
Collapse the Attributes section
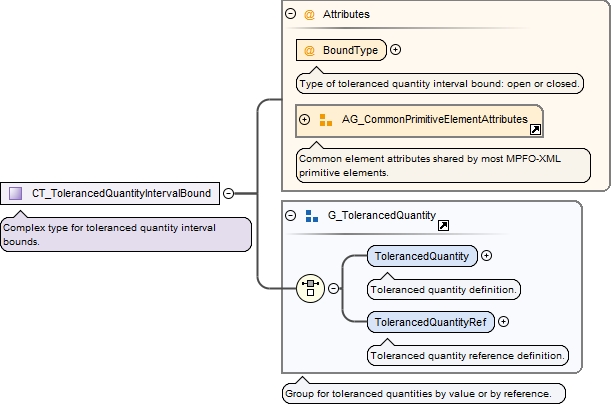click(290, 14)
